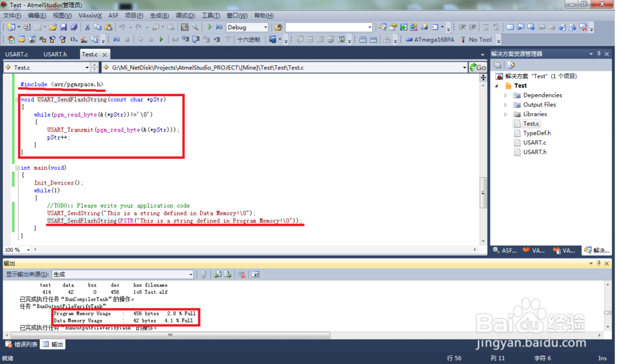The width and height of the screenshot is (620, 364).
Task: Click Show All Files icon in Solution Explorer
Action: [x=511, y=65]
